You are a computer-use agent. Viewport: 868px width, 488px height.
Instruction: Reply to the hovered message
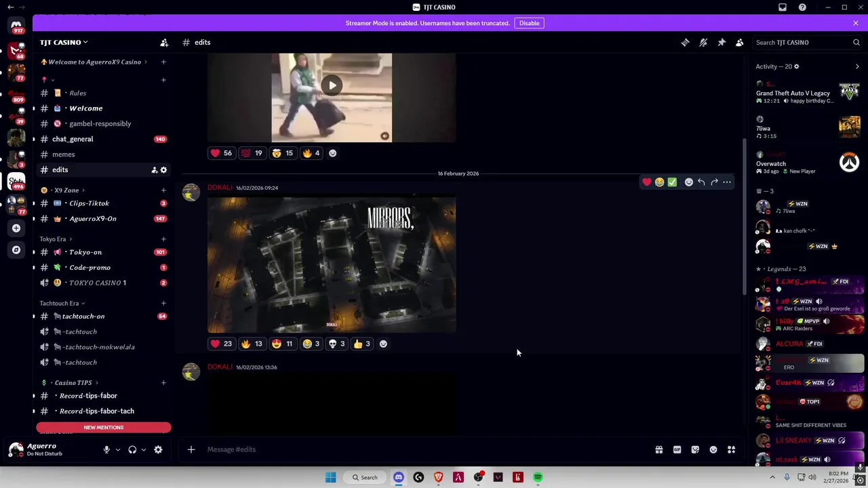[x=701, y=182]
